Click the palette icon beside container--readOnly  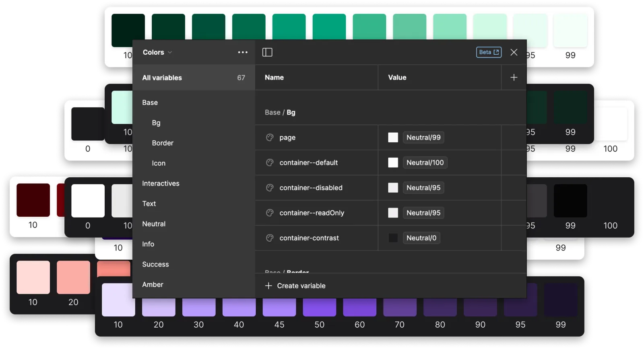click(x=270, y=213)
